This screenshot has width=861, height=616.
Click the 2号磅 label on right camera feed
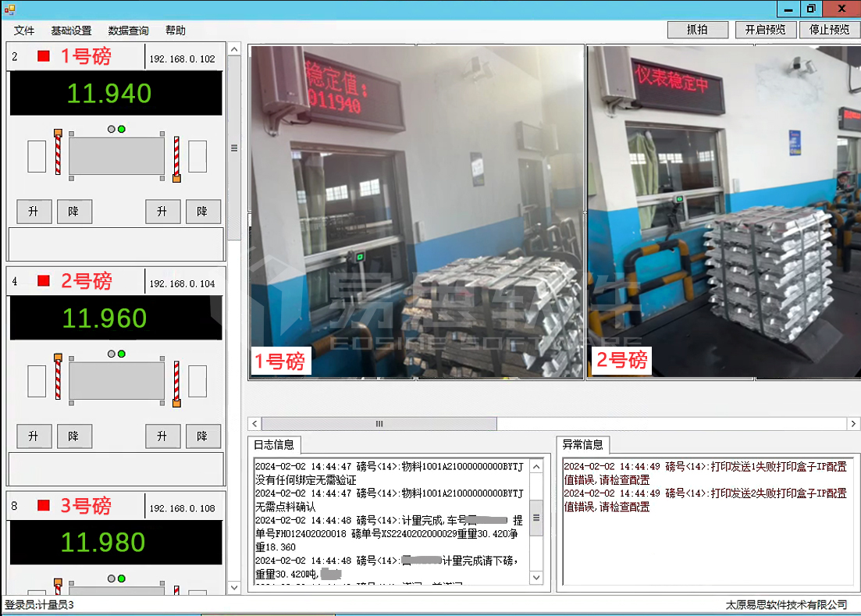[621, 361]
